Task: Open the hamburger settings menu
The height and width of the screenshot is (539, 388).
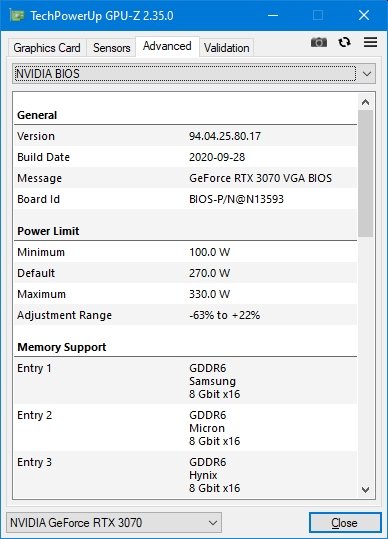Action: tap(370, 42)
